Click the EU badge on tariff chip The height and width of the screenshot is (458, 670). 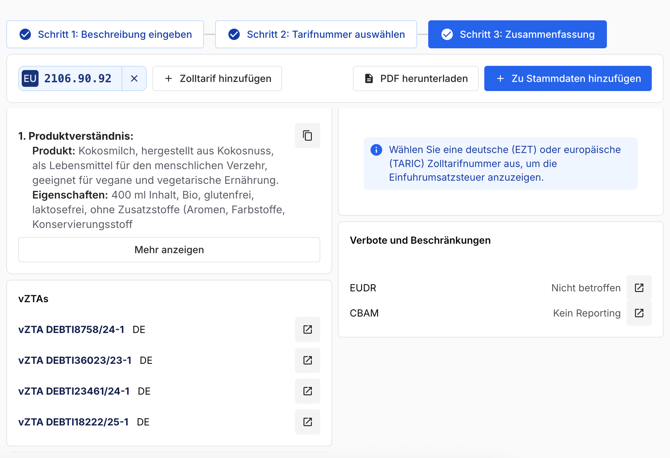pos(30,78)
